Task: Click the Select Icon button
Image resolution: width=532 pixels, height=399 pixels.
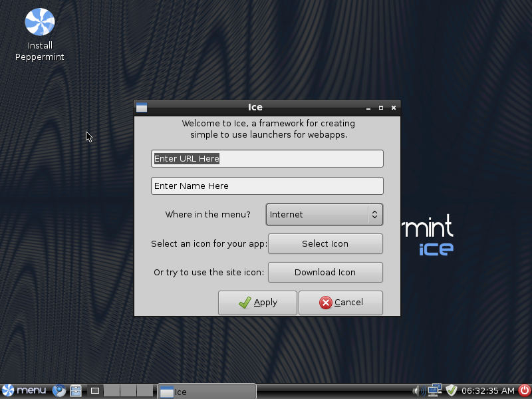Action: 325,243
